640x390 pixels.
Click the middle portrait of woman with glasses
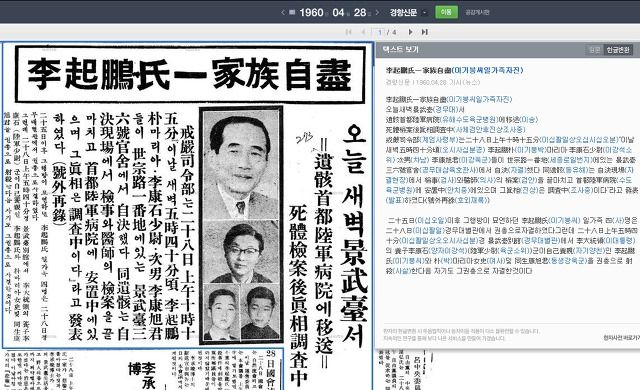[x=241, y=252]
